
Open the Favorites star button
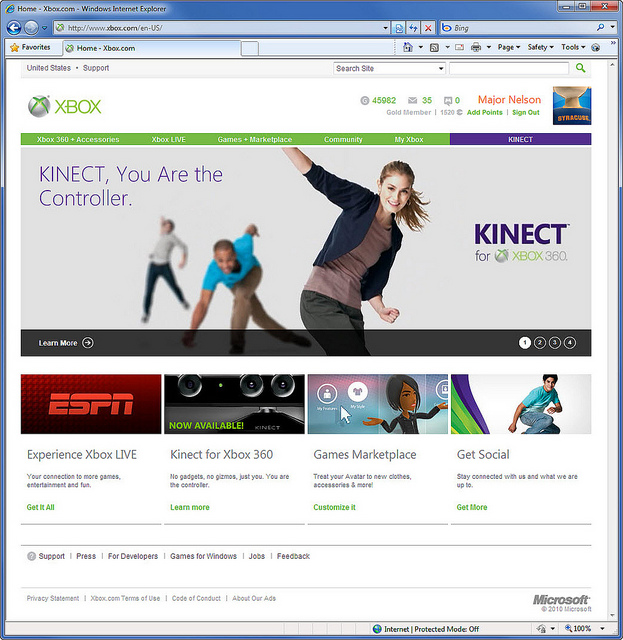29,47
